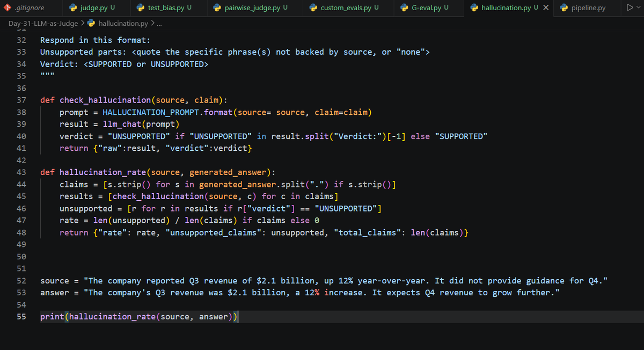Click 'rate' variable on line 47

pyautogui.click(x=69, y=221)
